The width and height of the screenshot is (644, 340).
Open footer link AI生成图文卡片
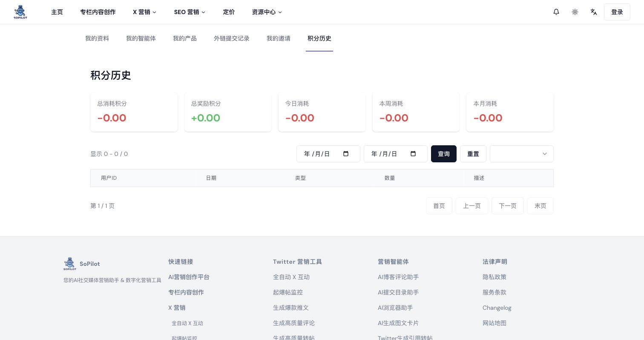(398, 323)
